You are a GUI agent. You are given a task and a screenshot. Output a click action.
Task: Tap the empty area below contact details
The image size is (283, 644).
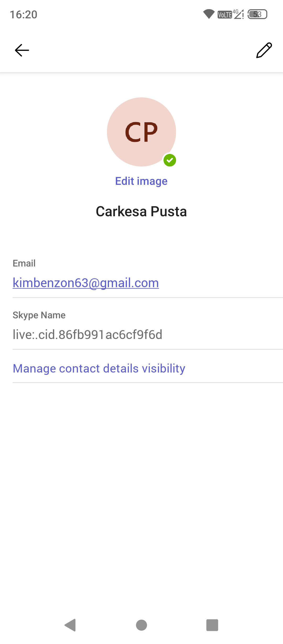141,484
